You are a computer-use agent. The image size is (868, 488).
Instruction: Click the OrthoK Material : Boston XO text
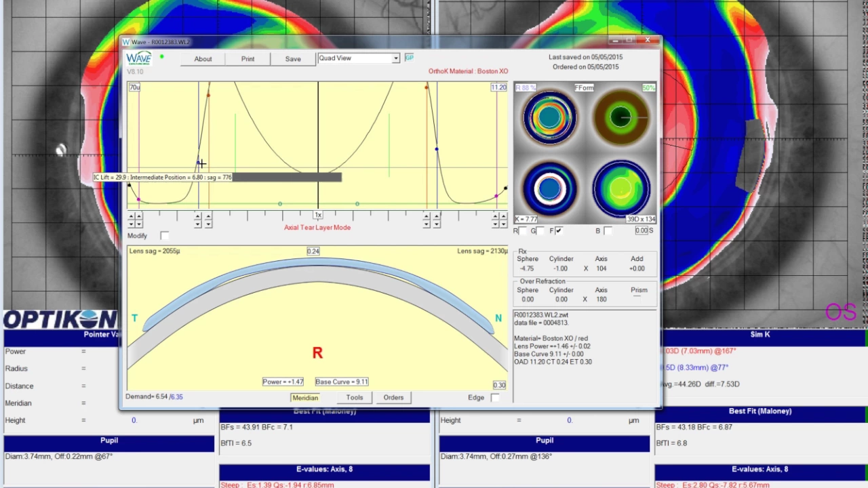[x=468, y=71]
